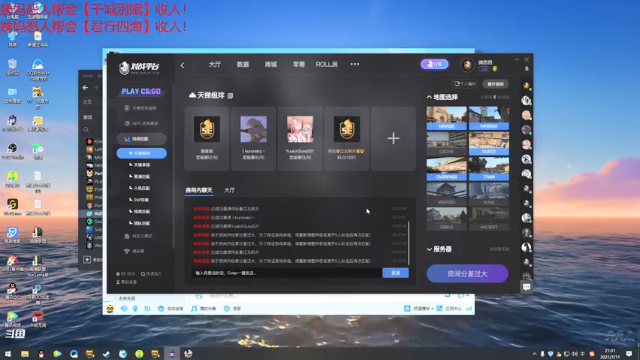
Task: Select the YuukiASuna521 player card avatar
Action: pyautogui.click(x=300, y=129)
